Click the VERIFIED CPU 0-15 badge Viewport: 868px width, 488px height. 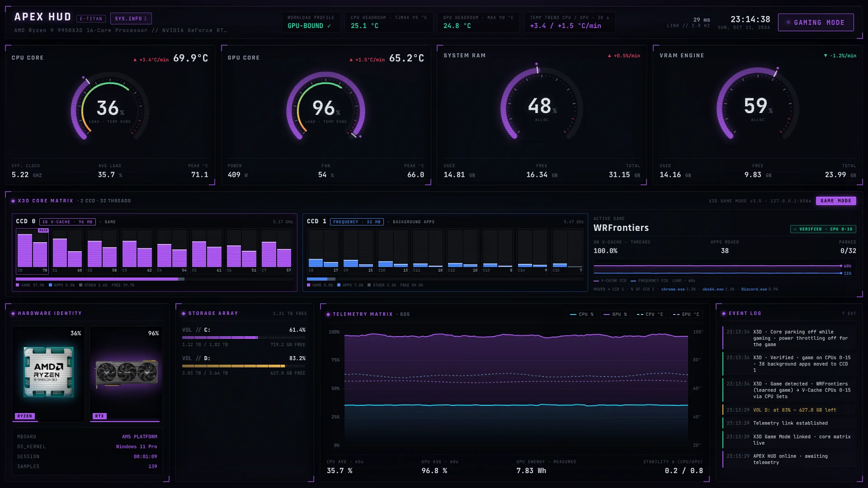pyautogui.click(x=823, y=229)
